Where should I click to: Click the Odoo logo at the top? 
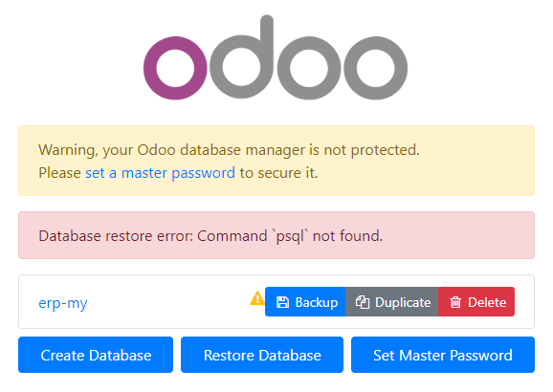[x=276, y=57]
